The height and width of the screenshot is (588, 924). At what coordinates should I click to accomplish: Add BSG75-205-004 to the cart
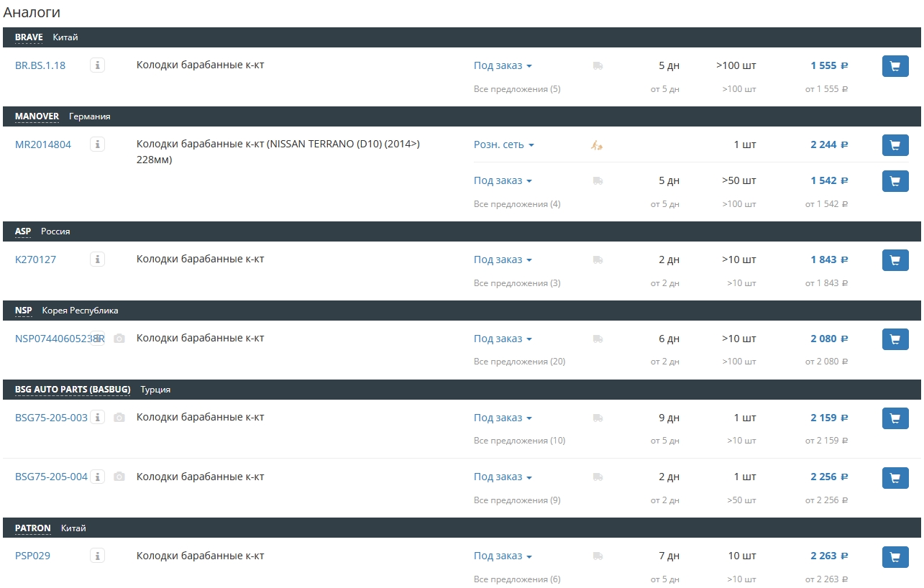coord(895,478)
